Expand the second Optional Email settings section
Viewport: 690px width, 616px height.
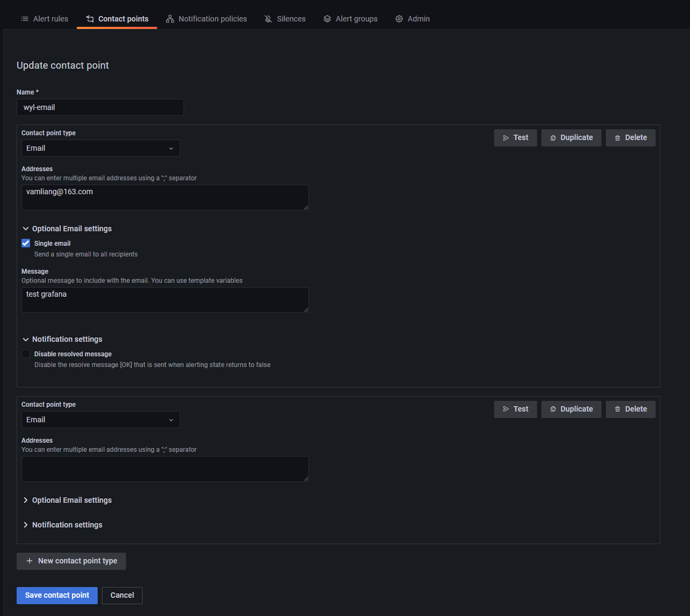[67, 500]
